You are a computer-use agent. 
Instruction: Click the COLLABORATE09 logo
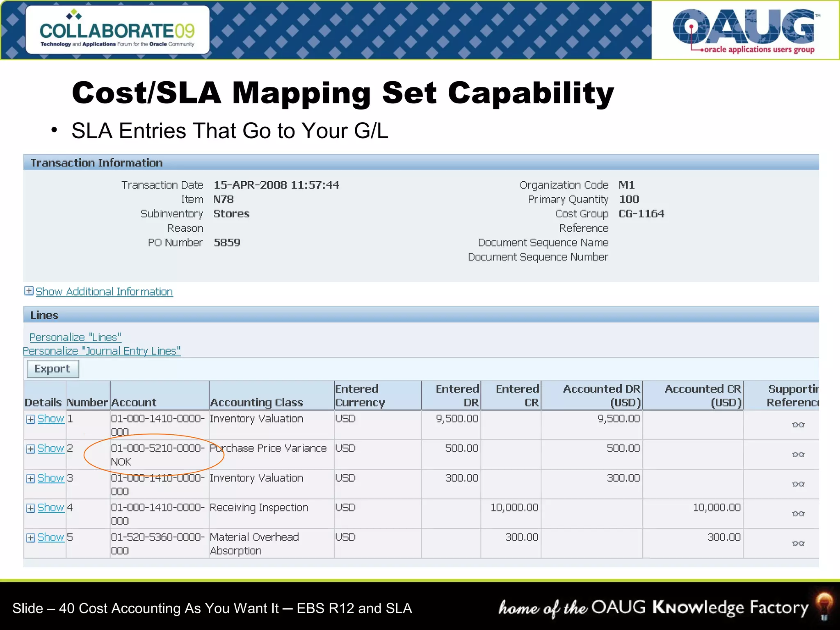[118, 30]
